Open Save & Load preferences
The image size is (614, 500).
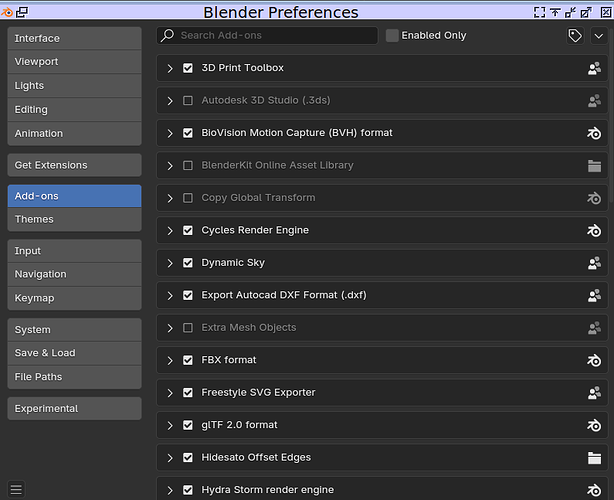[x=74, y=353]
